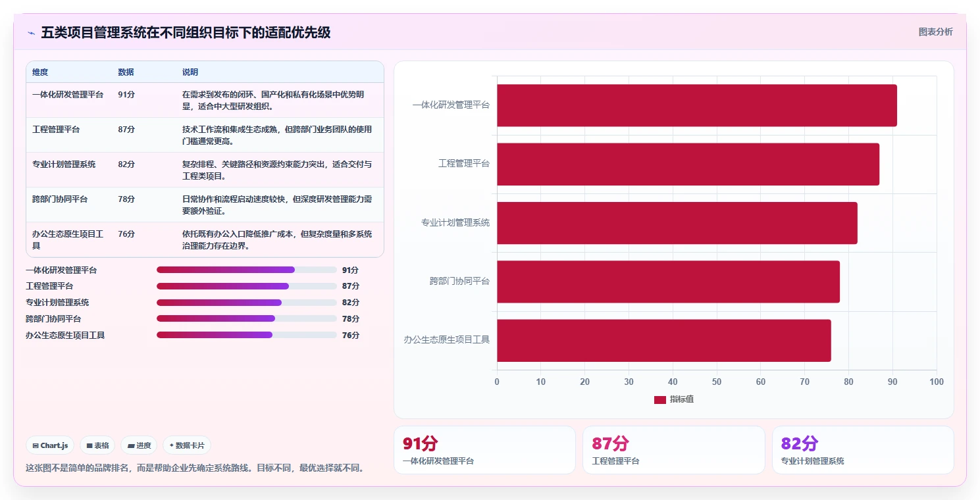
Task: Click the 专业计划管理系统 y-axis label in the chart
Action: click(455, 223)
